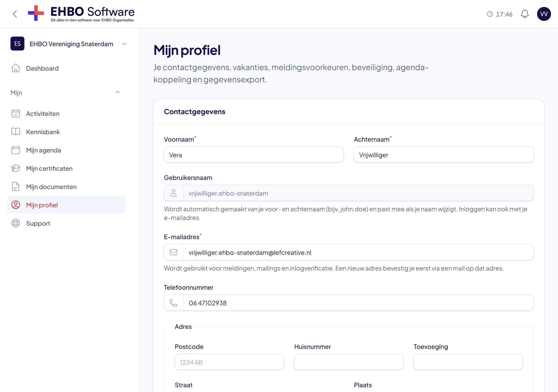Viewport: 558px width, 392px height.
Task: Open the notifications bell
Action: pos(525,14)
